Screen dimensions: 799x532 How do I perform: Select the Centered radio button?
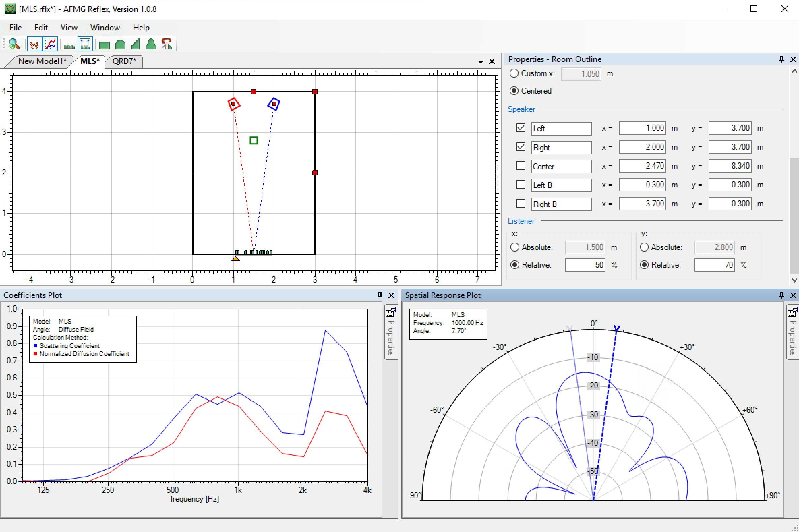pos(514,91)
